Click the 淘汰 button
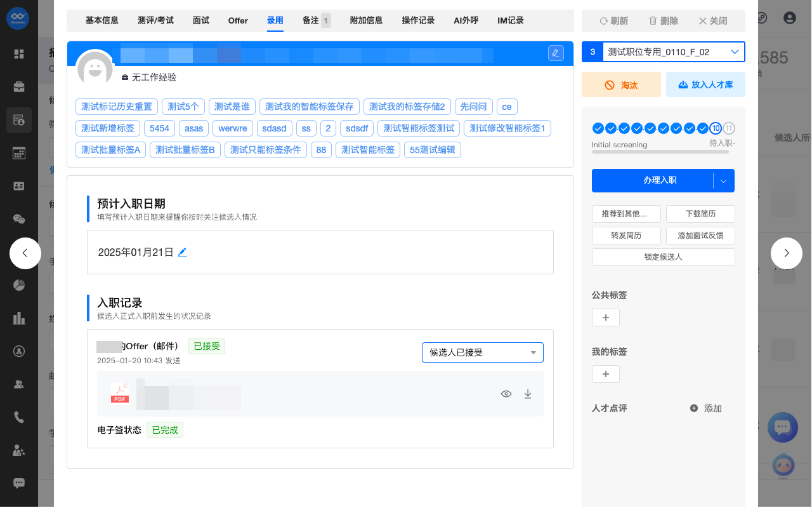The width and height of the screenshot is (812, 508). click(621, 84)
